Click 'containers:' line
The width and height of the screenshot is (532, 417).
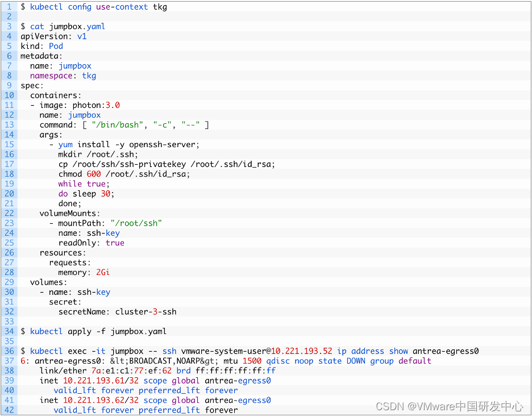[56, 95]
